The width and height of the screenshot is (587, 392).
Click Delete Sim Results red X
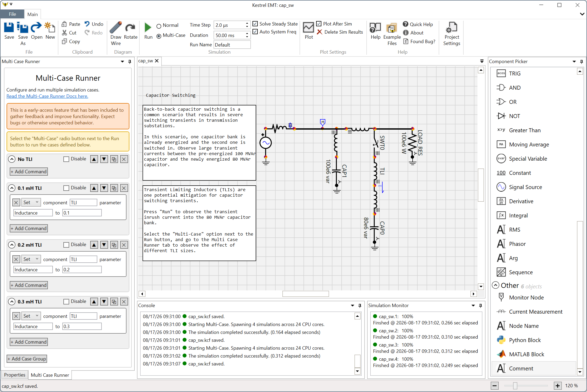tap(320, 32)
